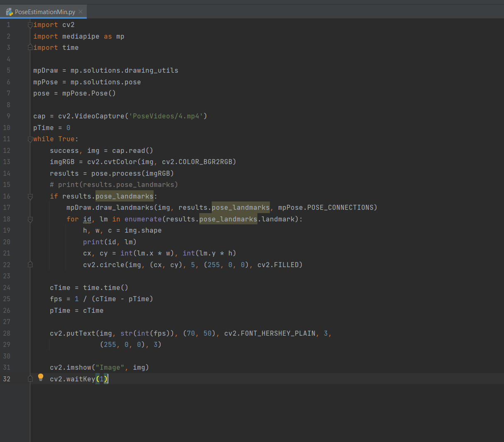The width and height of the screenshot is (504, 442).
Task: Click 'cv2.circle' on line 22
Action: coord(104,265)
